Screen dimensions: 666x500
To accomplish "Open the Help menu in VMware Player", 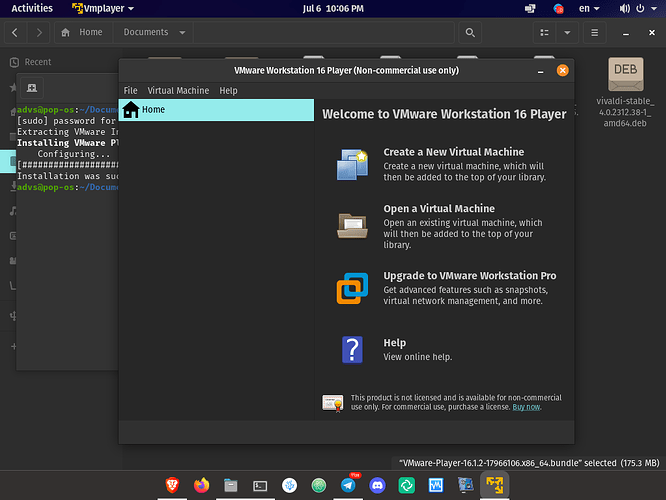I will [228, 90].
